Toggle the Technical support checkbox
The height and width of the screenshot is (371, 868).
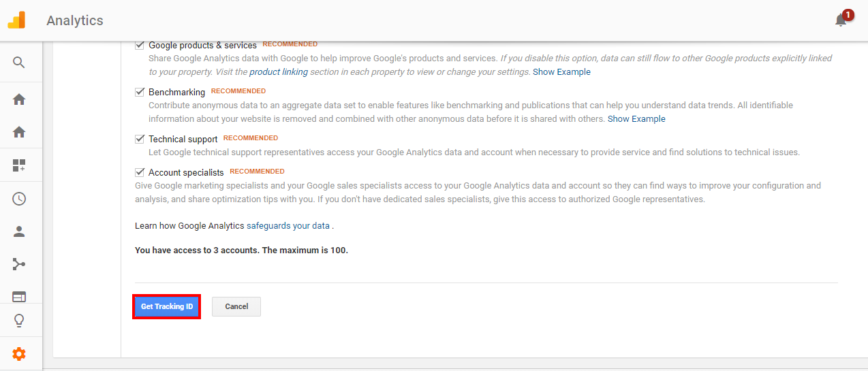(x=140, y=139)
